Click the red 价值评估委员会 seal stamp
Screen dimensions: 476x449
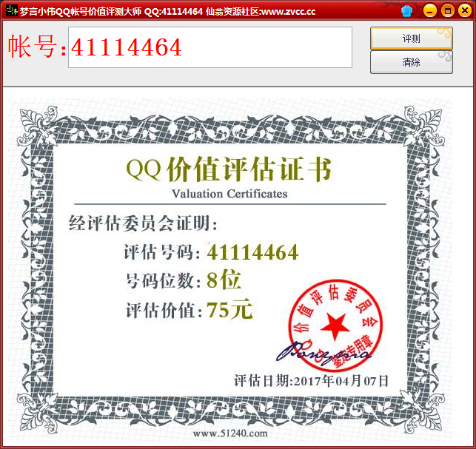335,325
